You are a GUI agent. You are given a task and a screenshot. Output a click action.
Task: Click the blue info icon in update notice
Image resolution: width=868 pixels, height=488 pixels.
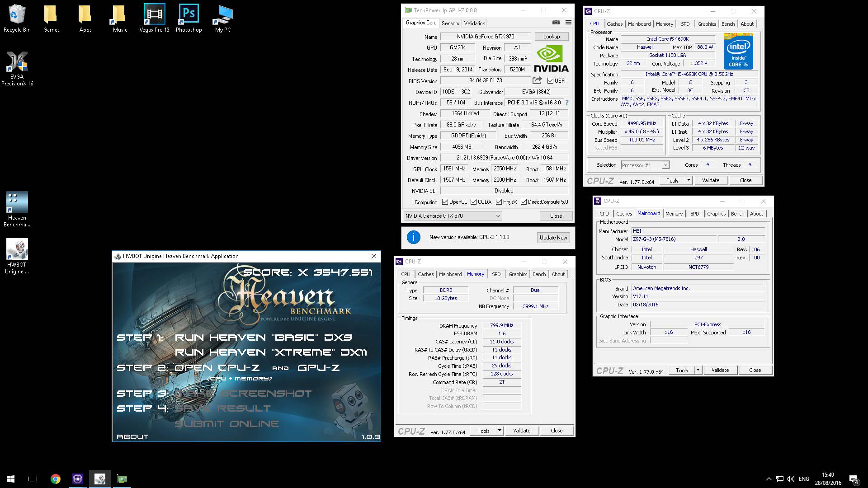click(413, 237)
